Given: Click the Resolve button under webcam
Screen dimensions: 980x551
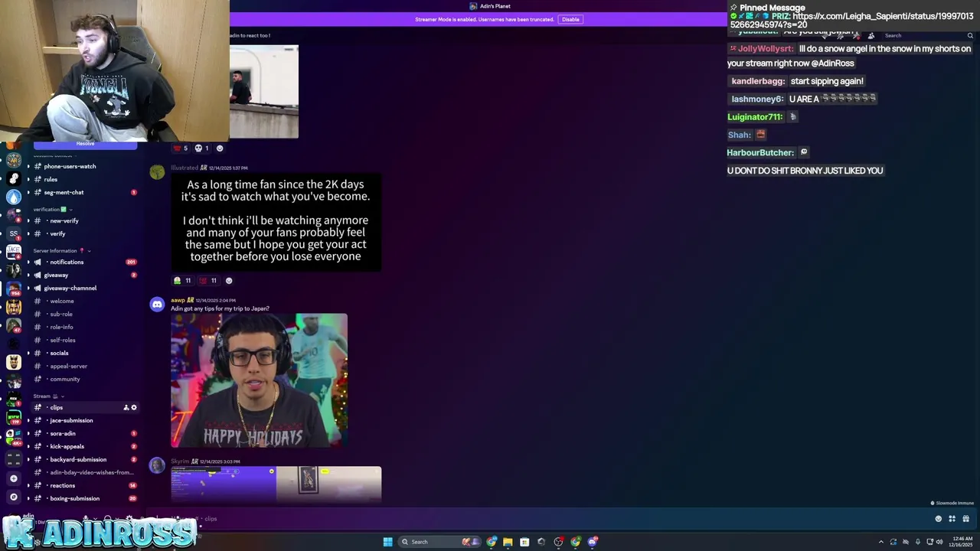Looking at the screenshot, I should tap(85, 144).
